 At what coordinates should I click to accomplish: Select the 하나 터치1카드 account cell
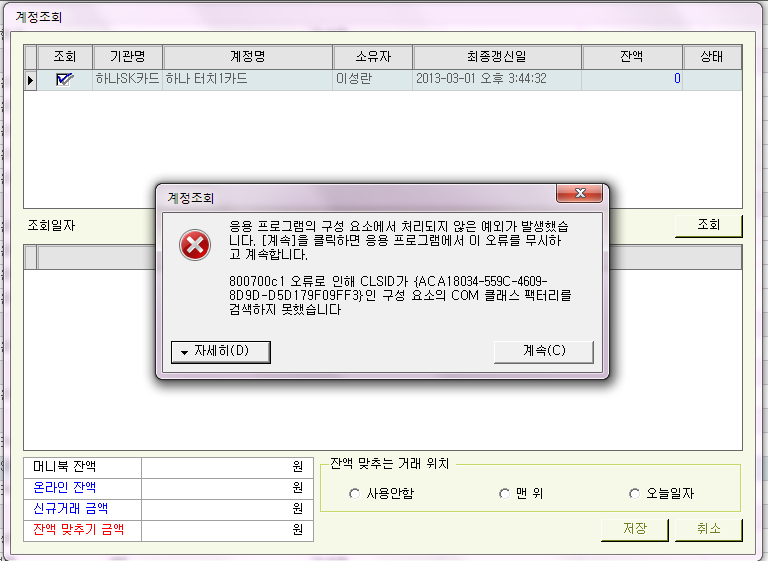pyautogui.click(x=247, y=79)
